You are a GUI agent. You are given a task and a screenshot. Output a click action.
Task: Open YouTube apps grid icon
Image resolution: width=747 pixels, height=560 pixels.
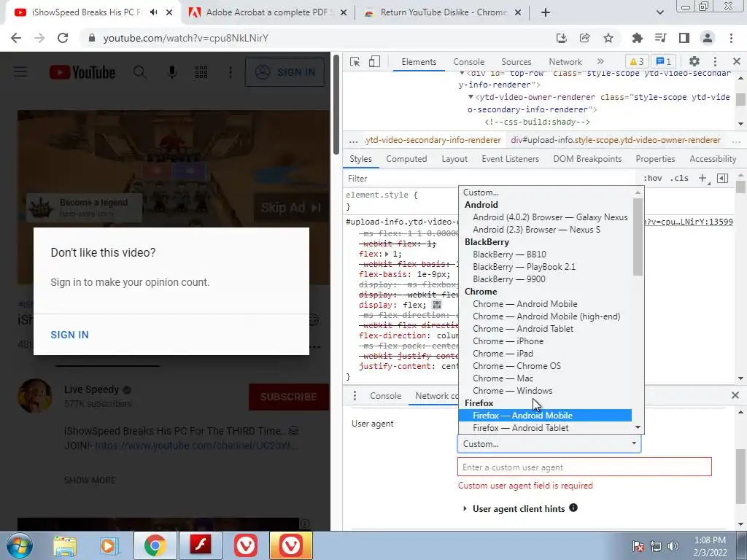click(201, 72)
